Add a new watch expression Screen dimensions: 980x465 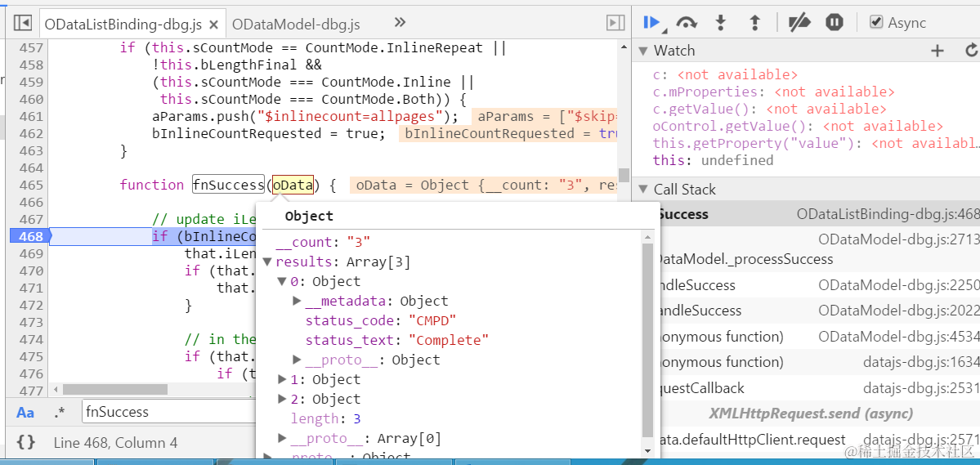(x=937, y=51)
